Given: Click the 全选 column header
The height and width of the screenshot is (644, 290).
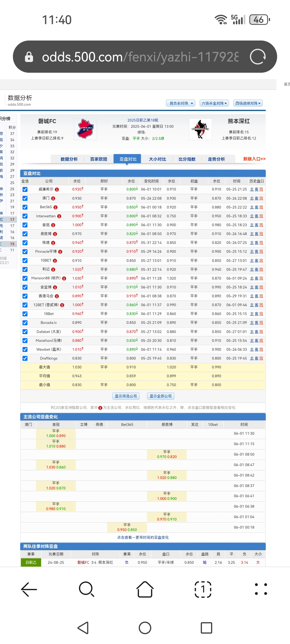Looking at the screenshot, I should point(25,181).
